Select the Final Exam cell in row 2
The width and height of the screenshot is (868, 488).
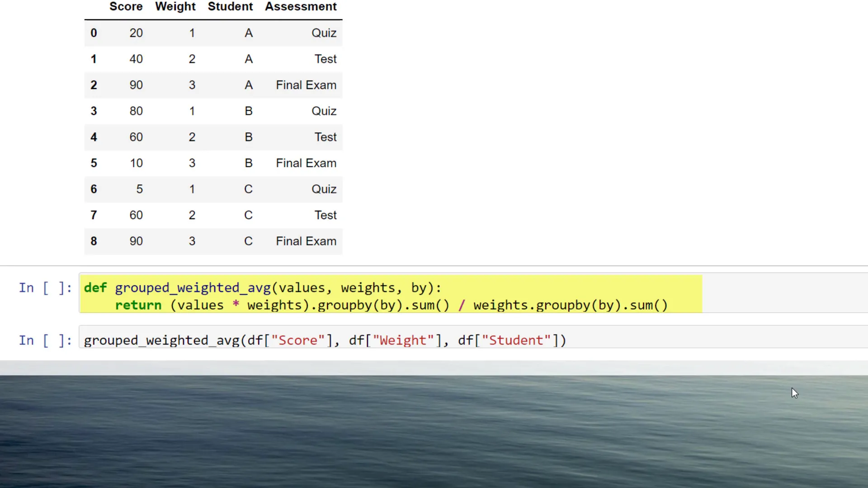306,85
